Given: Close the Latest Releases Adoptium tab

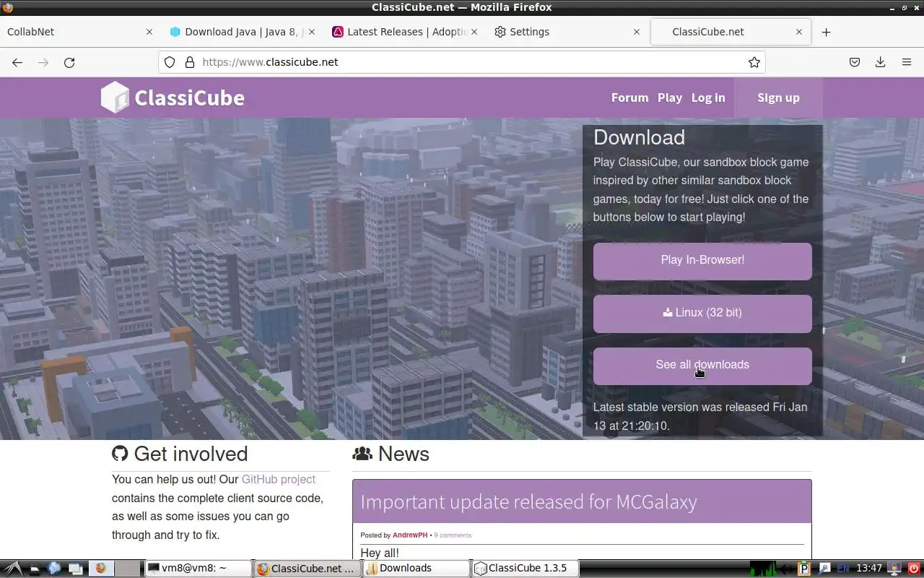Looking at the screenshot, I should (x=474, y=32).
